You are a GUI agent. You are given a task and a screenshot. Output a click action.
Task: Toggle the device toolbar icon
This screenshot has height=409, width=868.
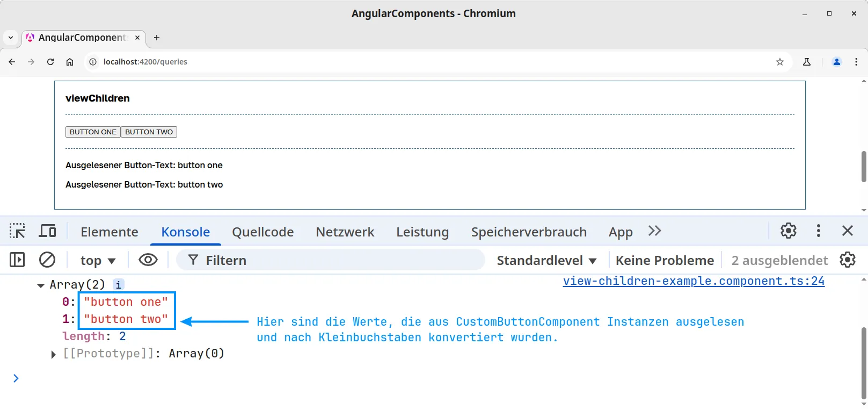pyautogui.click(x=47, y=231)
